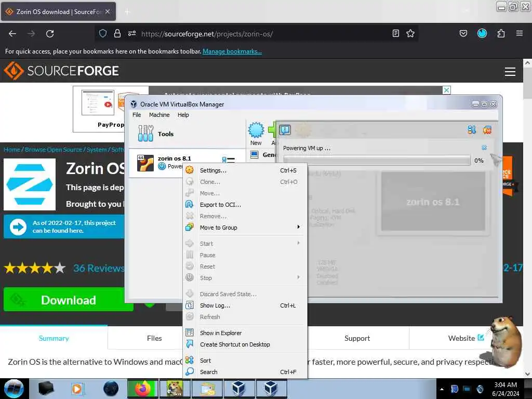Click the Show Log icon
The height and width of the screenshot is (399, 532).
[189, 305]
